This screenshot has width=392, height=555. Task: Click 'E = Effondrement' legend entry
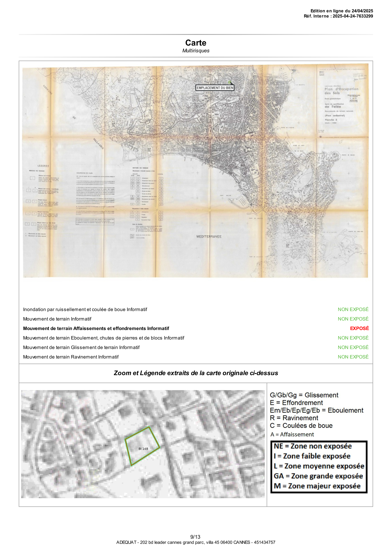click(x=296, y=403)
